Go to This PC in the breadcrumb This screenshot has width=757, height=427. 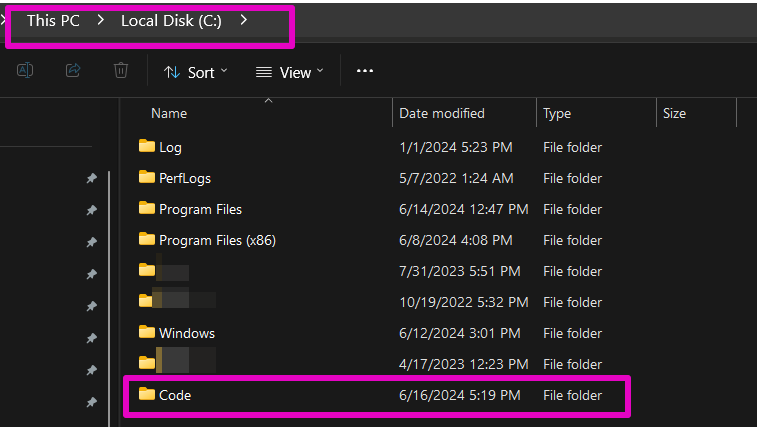pyautogui.click(x=53, y=20)
